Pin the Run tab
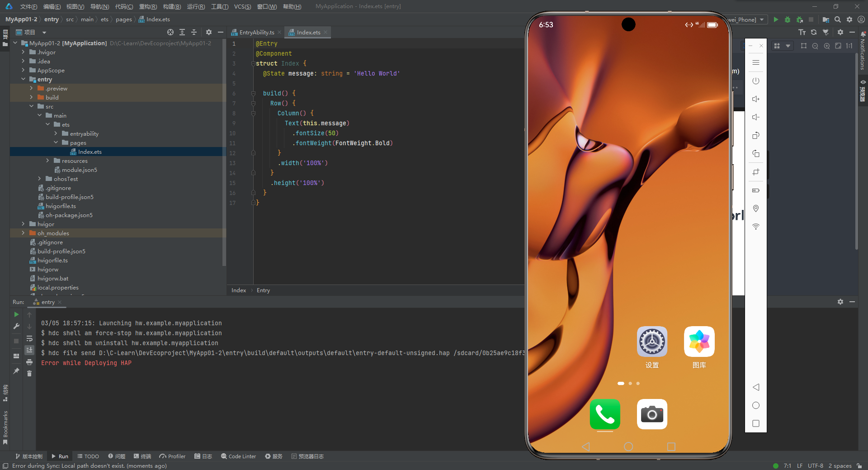 point(16,371)
